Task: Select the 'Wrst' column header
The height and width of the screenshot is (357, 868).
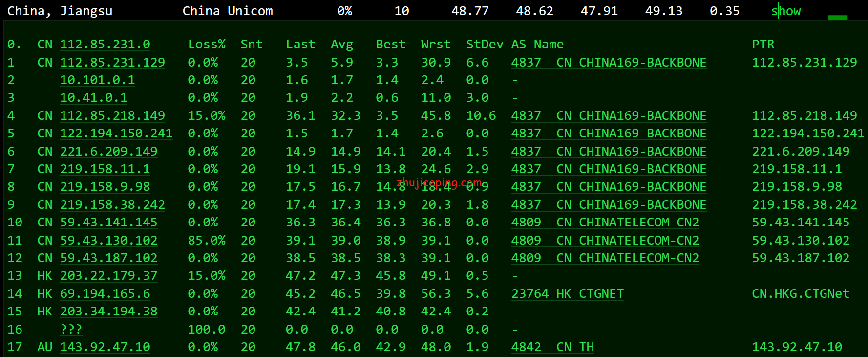Action: (x=436, y=45)
